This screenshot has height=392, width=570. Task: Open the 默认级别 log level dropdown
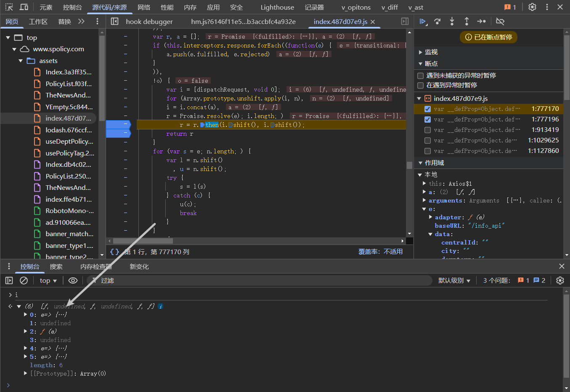454,280
